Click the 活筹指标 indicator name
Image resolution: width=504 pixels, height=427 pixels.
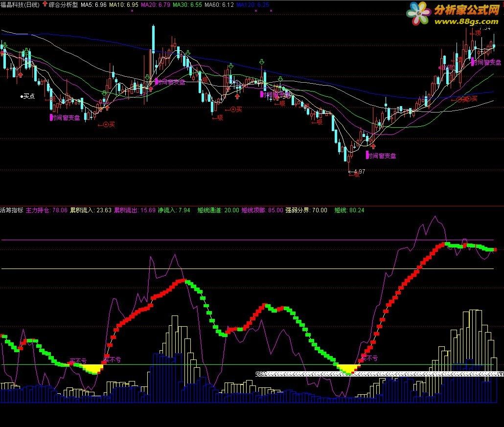pos(12,210)
